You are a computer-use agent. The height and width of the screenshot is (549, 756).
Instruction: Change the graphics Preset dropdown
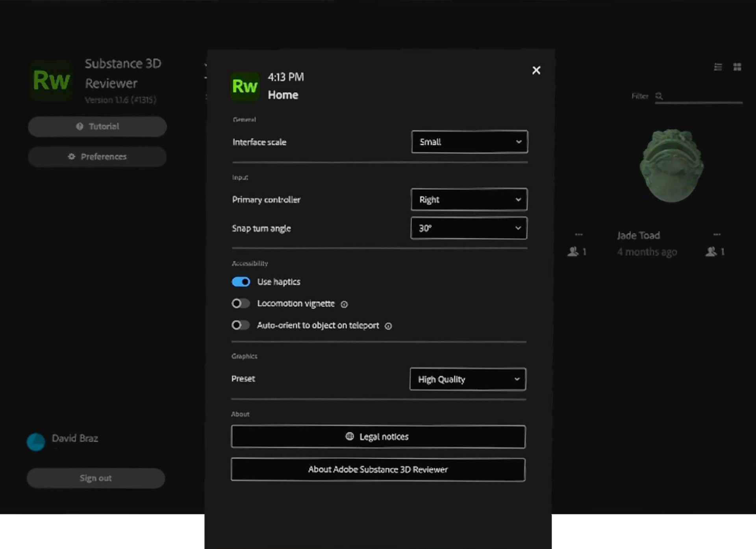(x=467, y=379)
